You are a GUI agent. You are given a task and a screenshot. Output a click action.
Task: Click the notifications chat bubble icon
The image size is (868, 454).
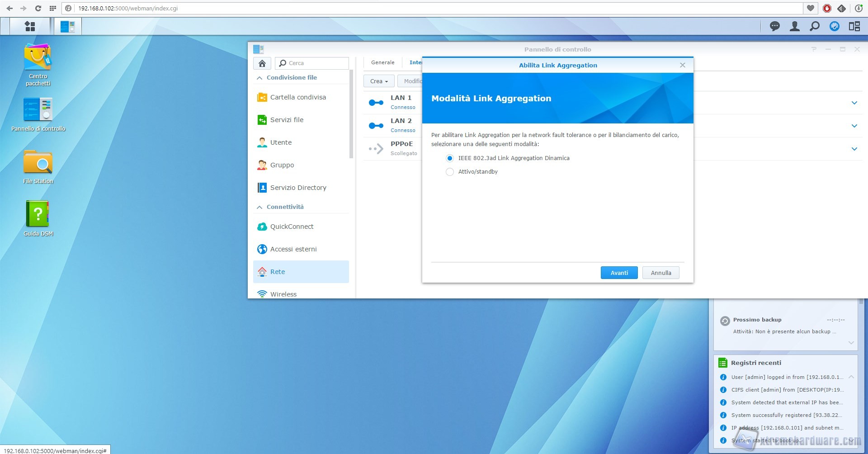tap(774, 26)
